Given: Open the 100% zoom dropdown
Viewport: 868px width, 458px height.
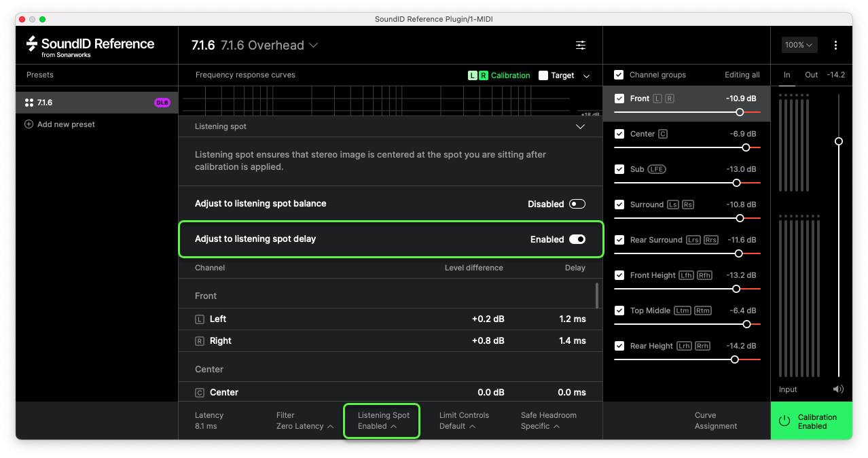Looking at the screenshot, I should click(x=799, y=45).
